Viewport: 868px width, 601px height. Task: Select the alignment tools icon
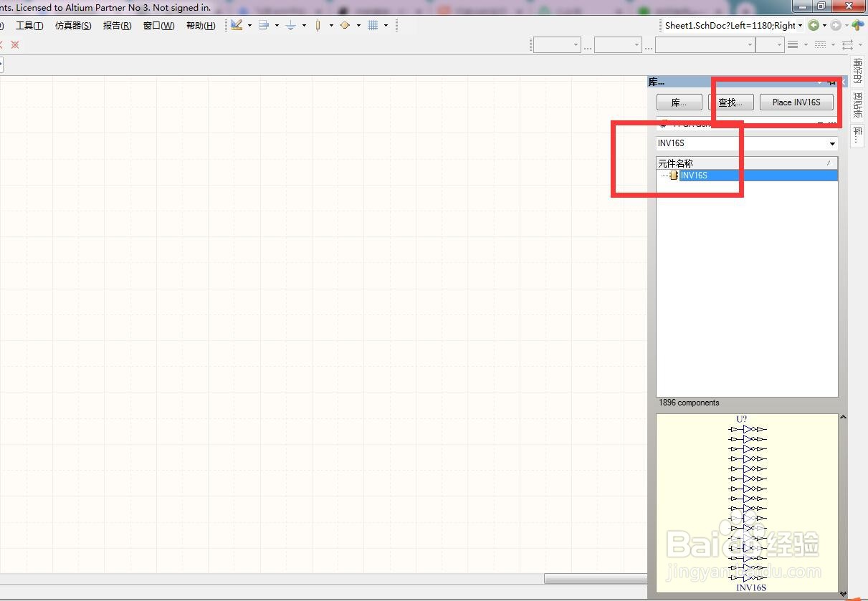tap(264, 25)
